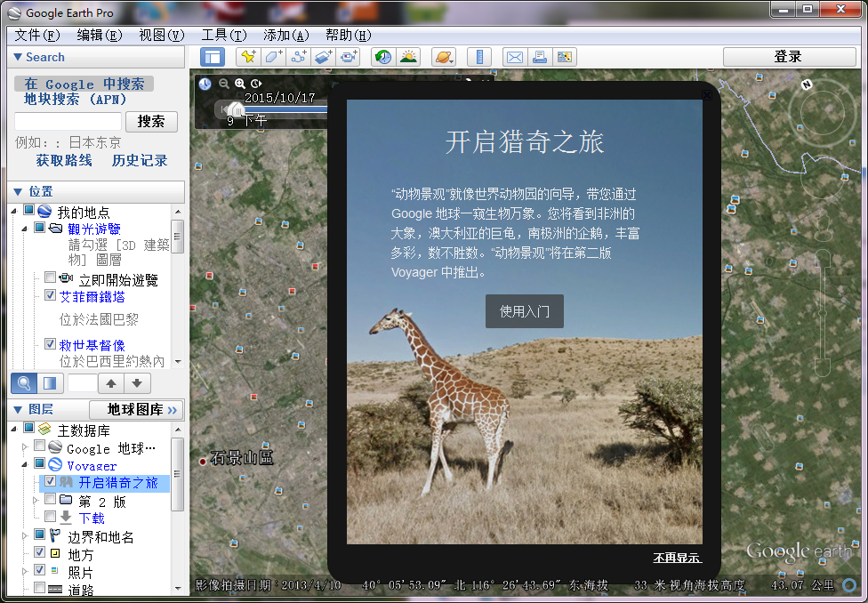Click the 下载 download arrow icon

click(66, 517)
